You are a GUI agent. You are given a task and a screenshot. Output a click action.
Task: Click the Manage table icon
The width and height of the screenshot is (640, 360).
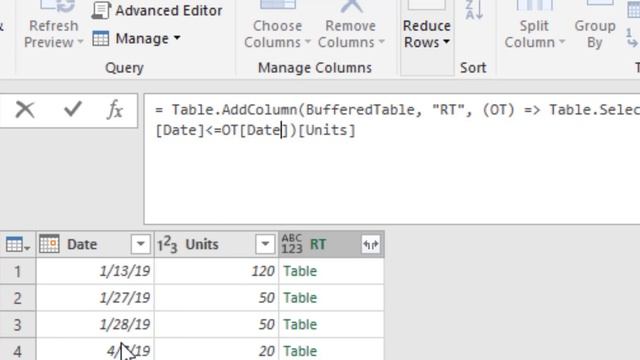[x=100, y=39]
